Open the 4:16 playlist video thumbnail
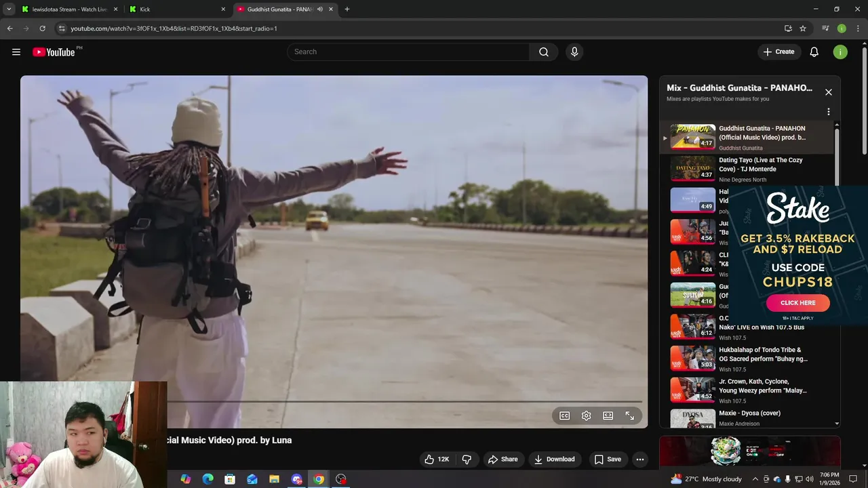Viewport: 868px width, 488px height. coord(692,296)
